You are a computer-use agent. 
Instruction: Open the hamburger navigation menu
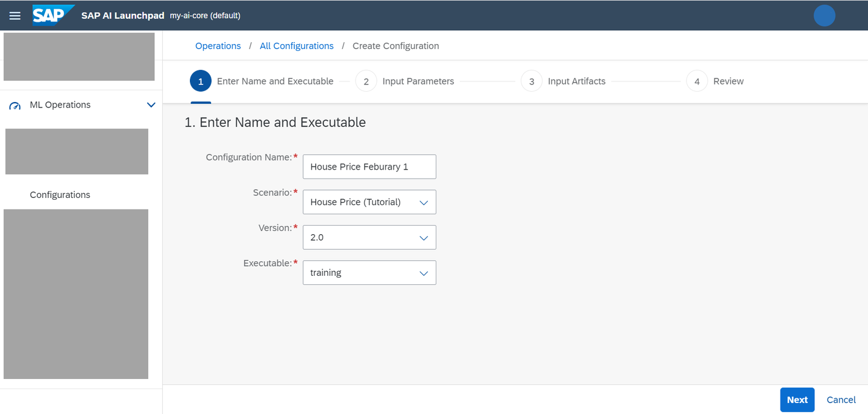(x=14, y=16)
